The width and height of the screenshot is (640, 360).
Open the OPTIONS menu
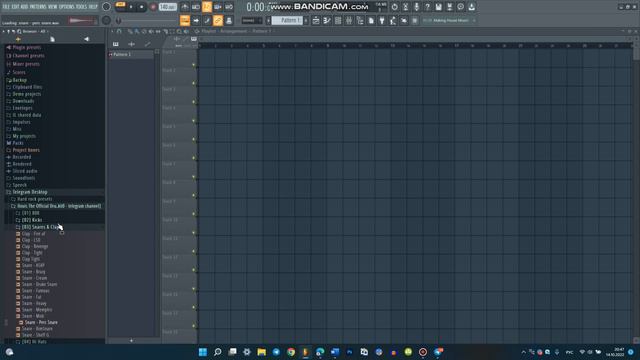67,7
